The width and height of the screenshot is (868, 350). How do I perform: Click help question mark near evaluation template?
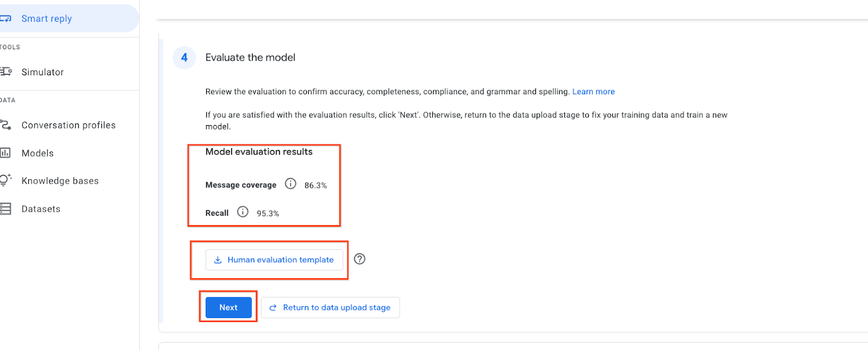point(359,259)
